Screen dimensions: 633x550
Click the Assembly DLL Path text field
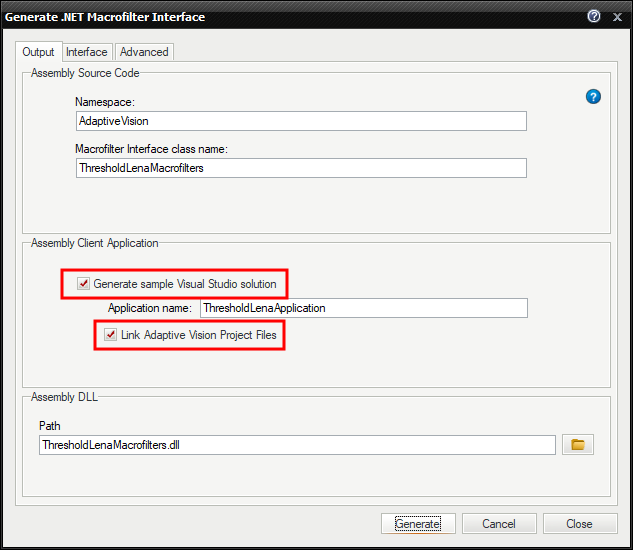297,446
